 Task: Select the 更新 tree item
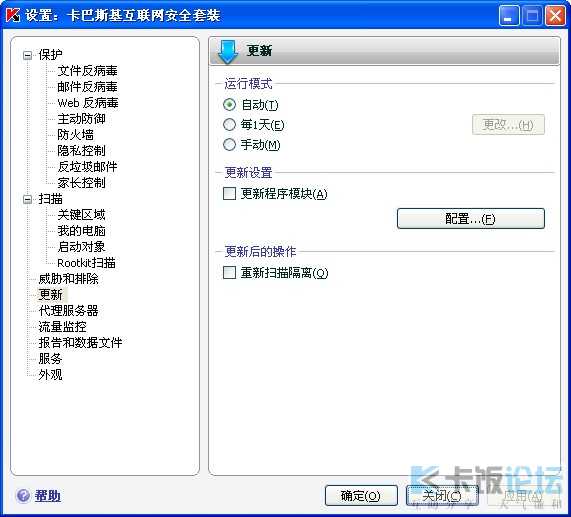click(x=50, y=295)
